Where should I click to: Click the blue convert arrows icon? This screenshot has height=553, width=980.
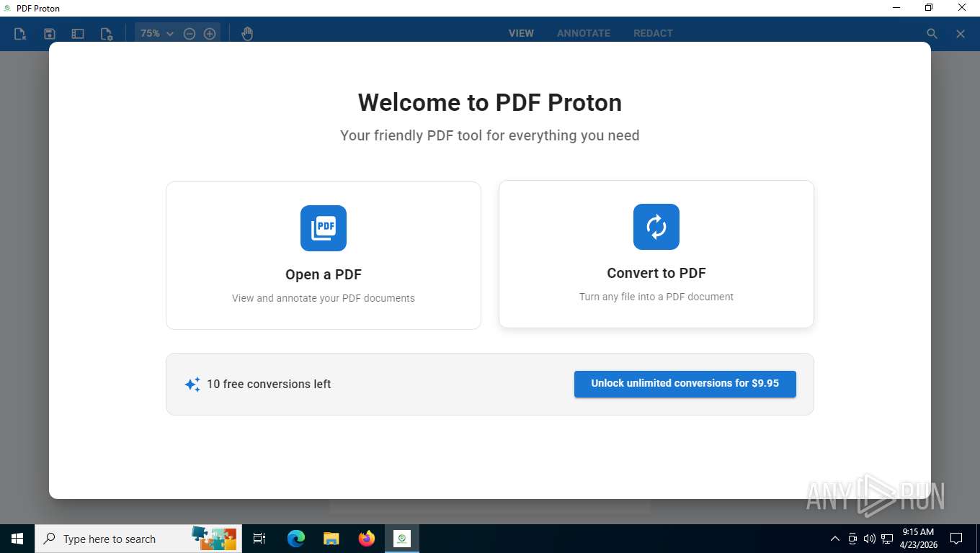click(656, 227)
